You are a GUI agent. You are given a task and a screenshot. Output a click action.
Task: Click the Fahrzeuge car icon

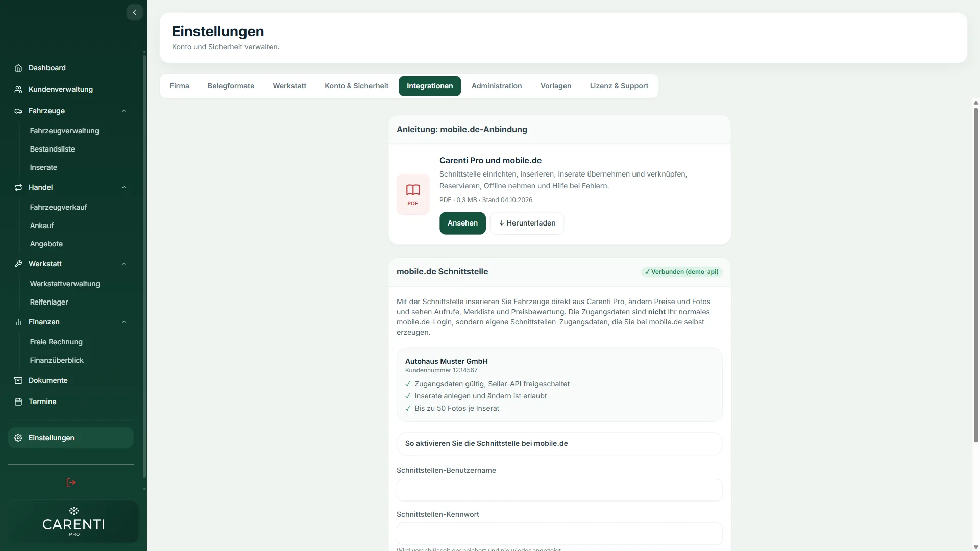(x=18, y=111)
